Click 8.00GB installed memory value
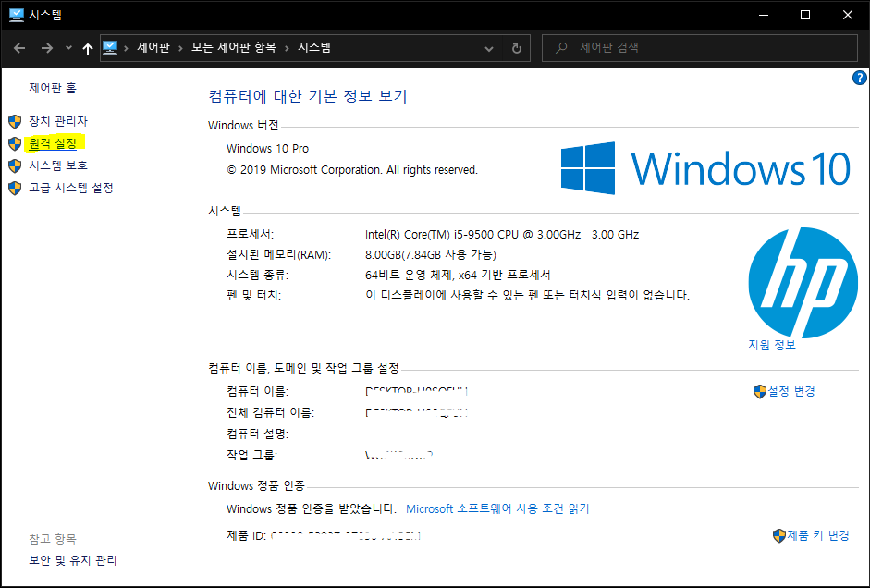This screenshot has height=588, width=870. [431, 255]
